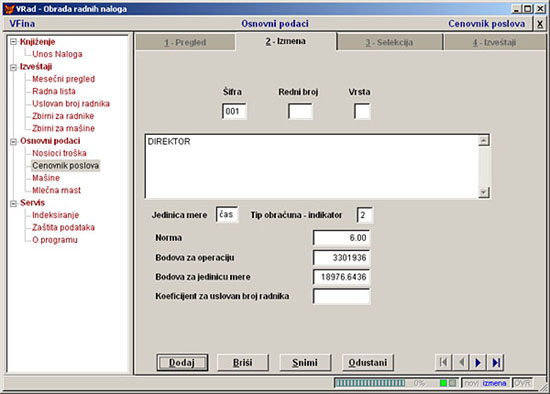Click the Bodova za jedinicu mere field
550x394 pixels.
coord(341,277)
